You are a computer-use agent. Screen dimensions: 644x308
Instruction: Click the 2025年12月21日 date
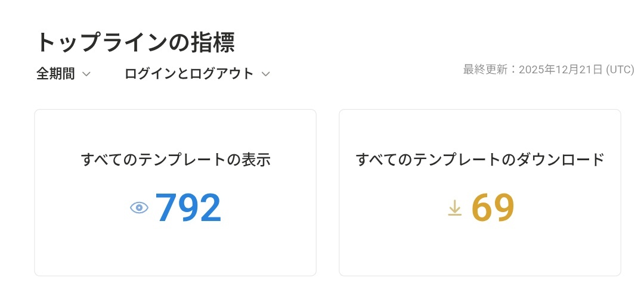561,70
